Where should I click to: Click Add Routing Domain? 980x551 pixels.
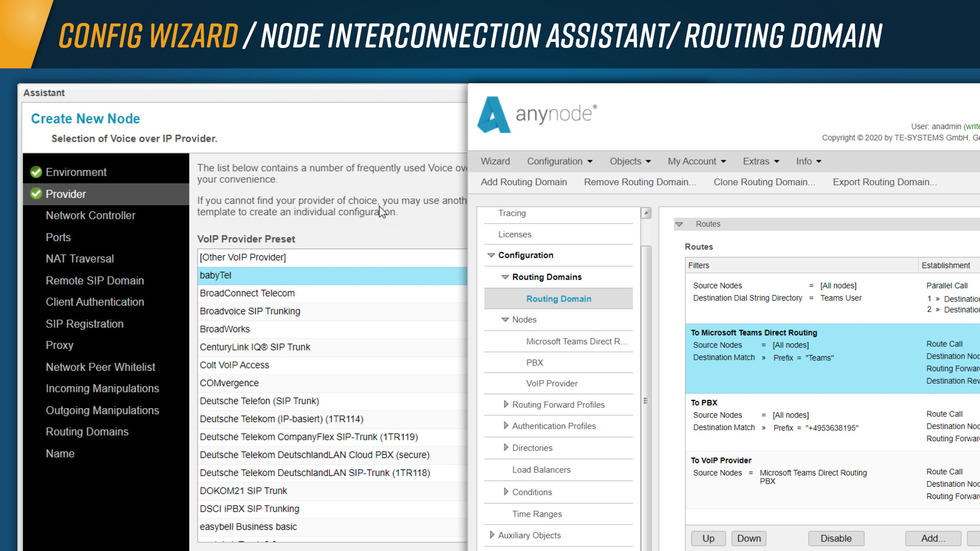coord(524,182)
